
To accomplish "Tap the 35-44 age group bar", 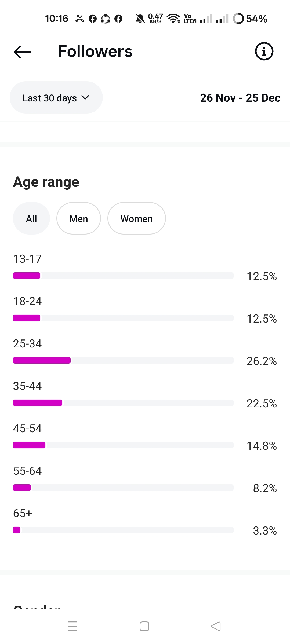I will (x=38, y=403).
